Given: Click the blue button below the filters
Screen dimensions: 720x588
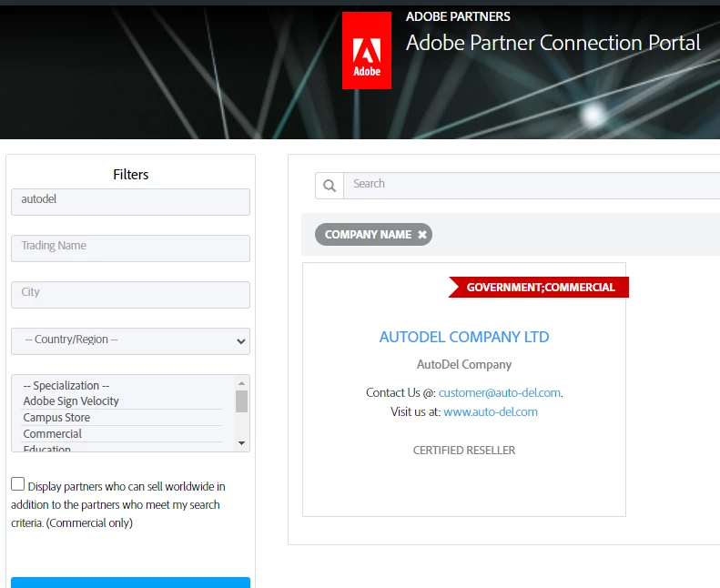Looking at the screenshot, I should point(130,583).
